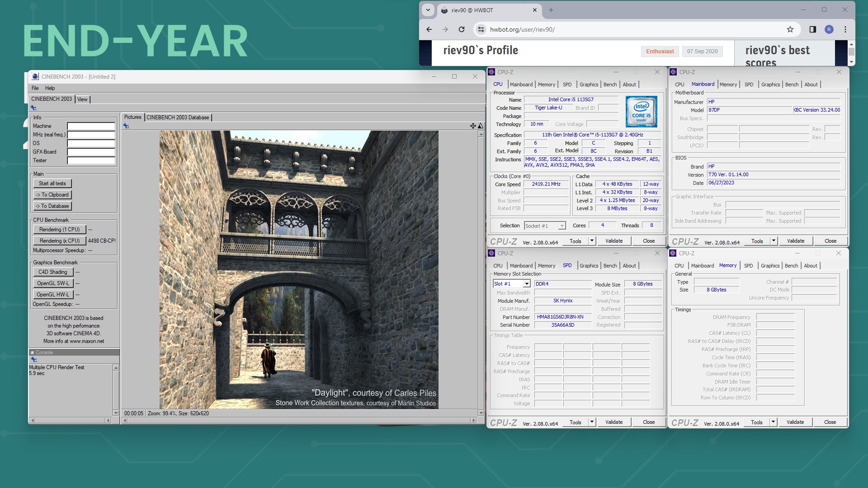
Task: Click Validate in CPU tab CPU-Z window
Action: (x=614, y=241)
